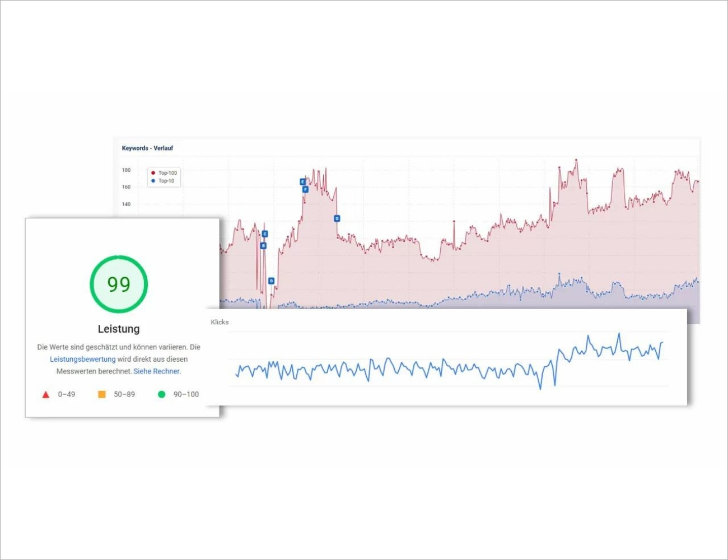
Task: Click the Leistung heading text
Action: (x=119, y=329)
